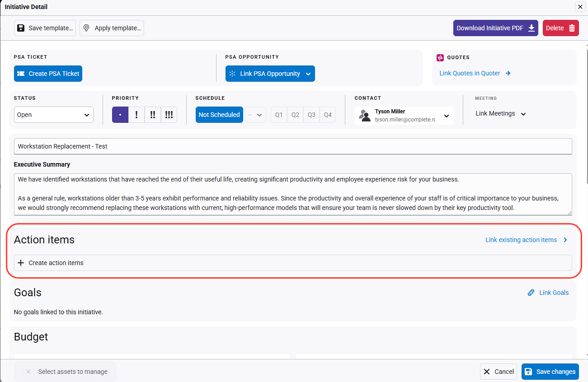This screenshot has width=588, height=382.
Task: Open the Status dropdown showing Open
Action: click(x=53, y=115)
